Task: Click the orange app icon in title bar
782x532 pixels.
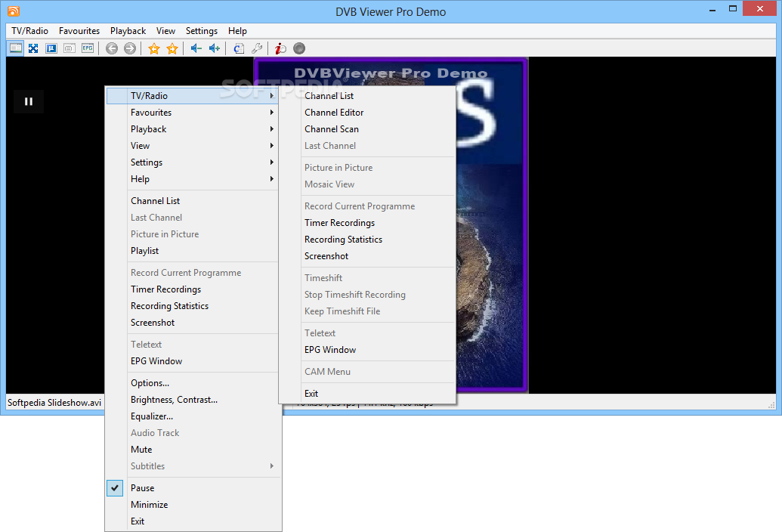Action: pyautogui.click(x=14, y=11)
